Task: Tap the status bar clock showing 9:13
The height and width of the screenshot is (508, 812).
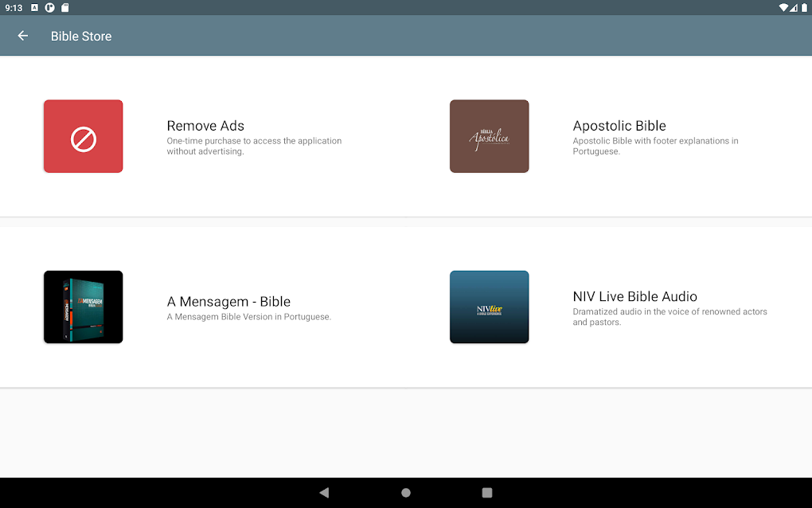Action: [x=14, y=8]
